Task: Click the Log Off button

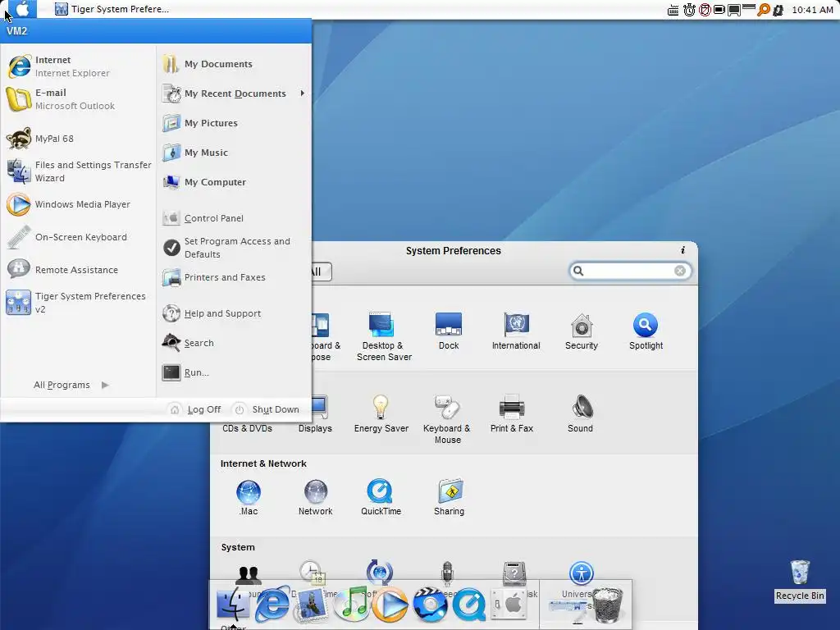Action: [195, 409]
